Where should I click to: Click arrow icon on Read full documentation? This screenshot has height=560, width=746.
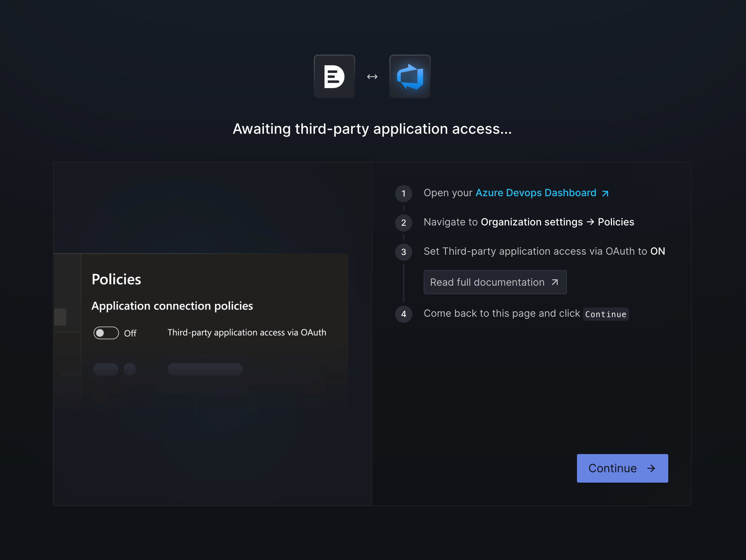point(555,282)
